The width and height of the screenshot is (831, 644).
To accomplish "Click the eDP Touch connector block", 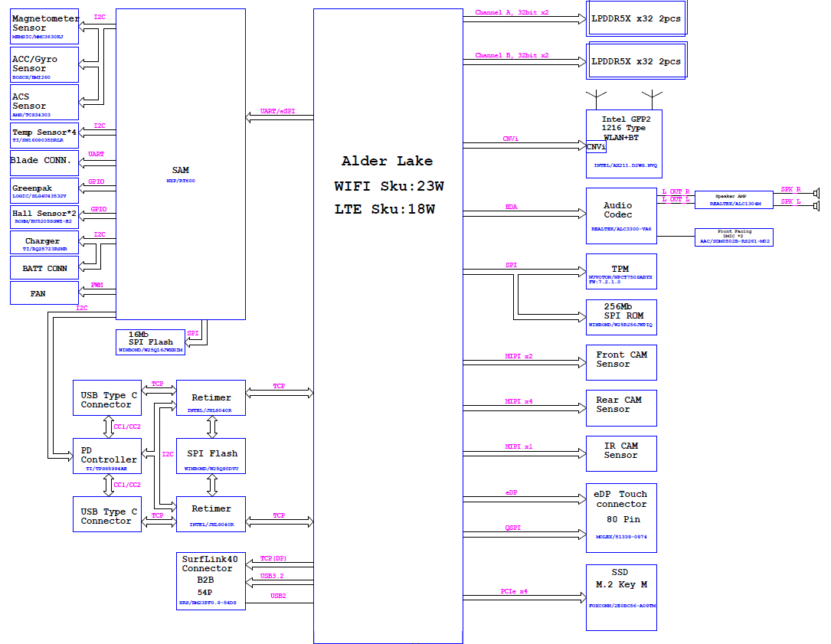I will tap(621, 518).
